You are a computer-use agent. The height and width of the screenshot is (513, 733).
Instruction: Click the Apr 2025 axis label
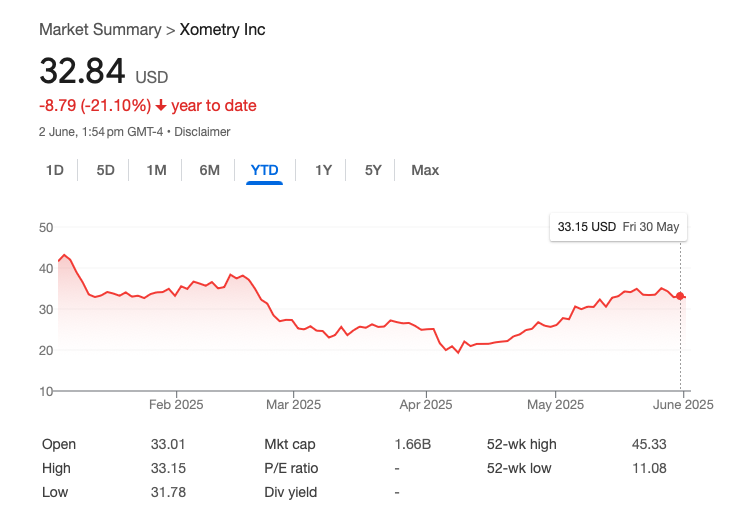click(x=426, y=405)
